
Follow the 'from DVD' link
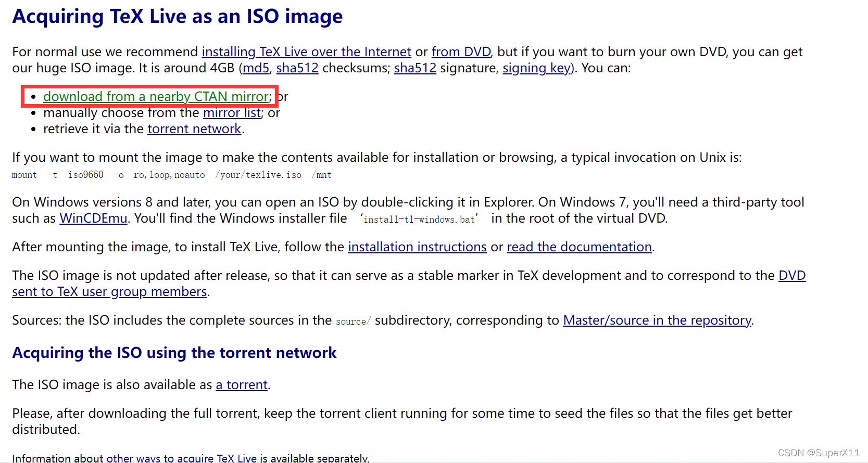[x=461, y=52]
